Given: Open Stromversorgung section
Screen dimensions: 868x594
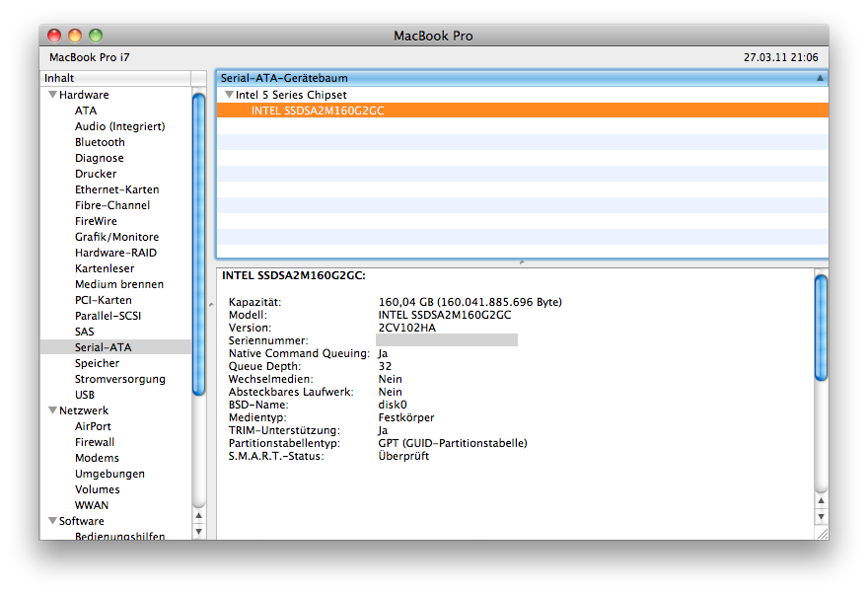Looking at the screenshot, I should pyautogui.click(x=120, y=379).
